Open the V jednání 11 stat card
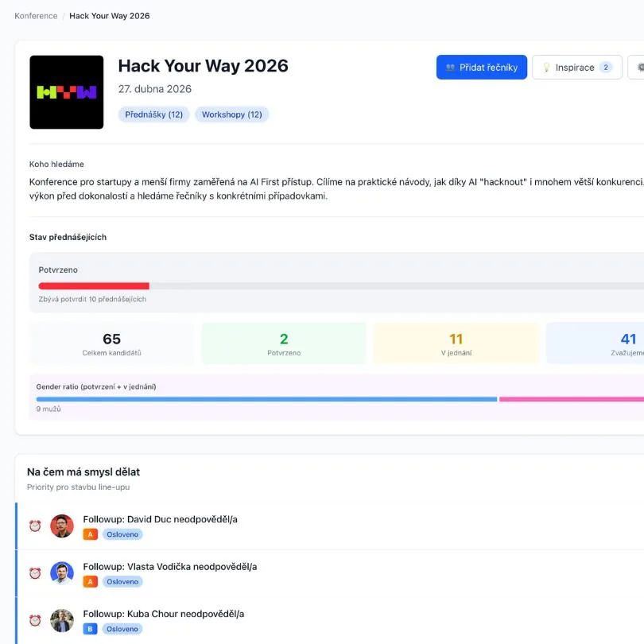 456,343
